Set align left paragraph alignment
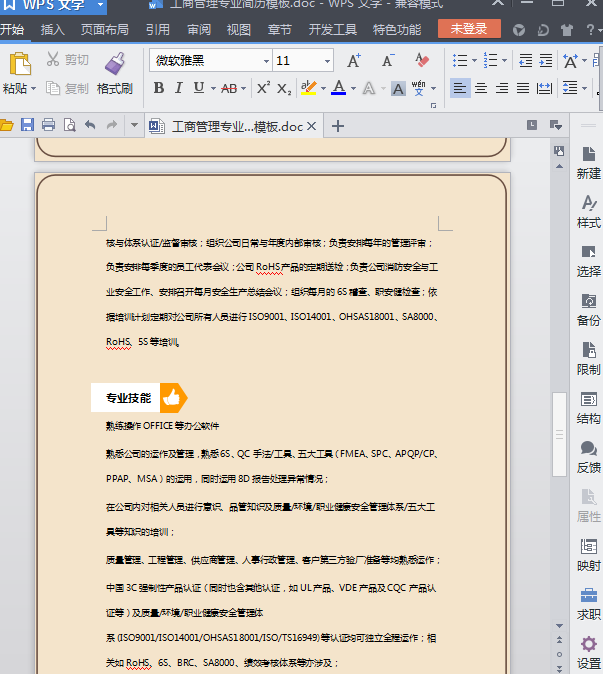603x674 pixels. pyautogui.click(x=460, y=88)
